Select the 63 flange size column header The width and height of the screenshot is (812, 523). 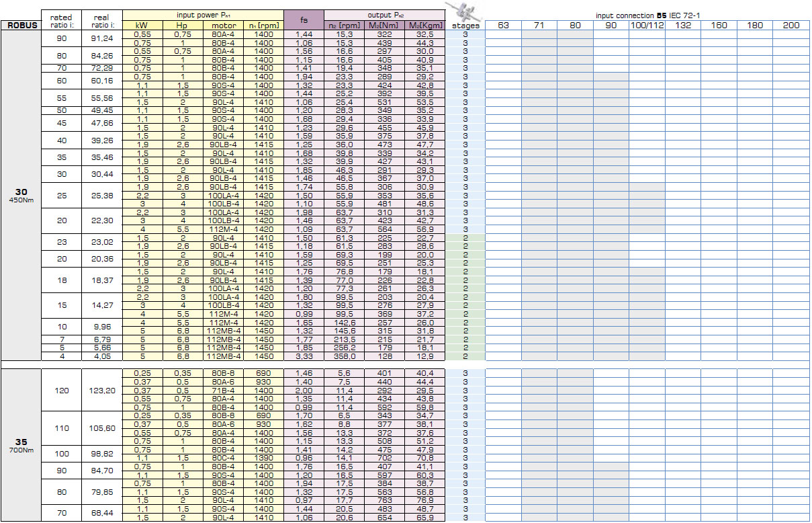pos(503,26)
